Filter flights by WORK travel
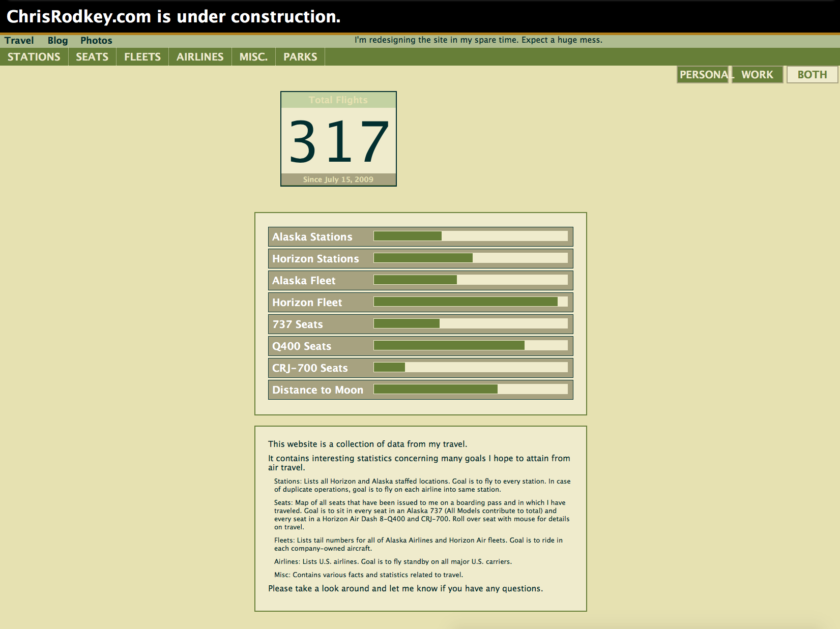This screenshot has width=840, height=629. coord(757,75)
